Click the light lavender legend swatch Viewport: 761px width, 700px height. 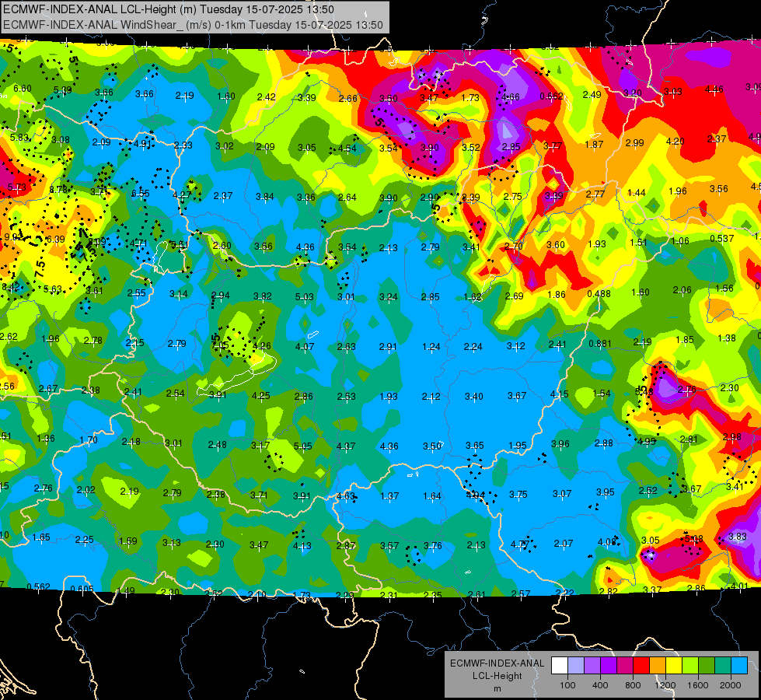[x=576, y=665]
